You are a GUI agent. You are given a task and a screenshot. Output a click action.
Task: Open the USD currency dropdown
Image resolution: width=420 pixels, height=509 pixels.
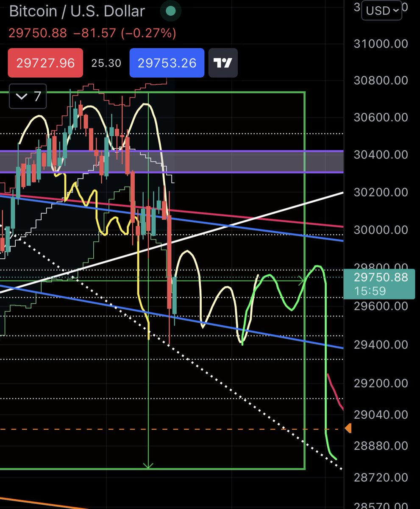pos(381,10)
